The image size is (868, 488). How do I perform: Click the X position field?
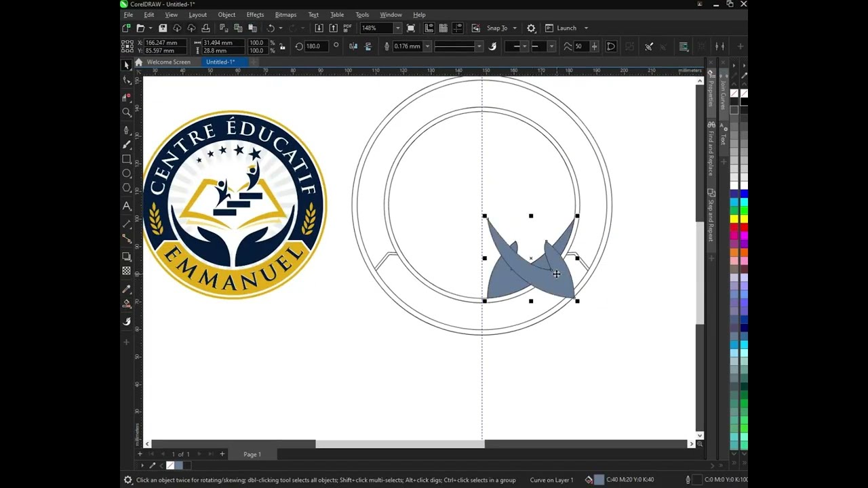click(166, 42)
